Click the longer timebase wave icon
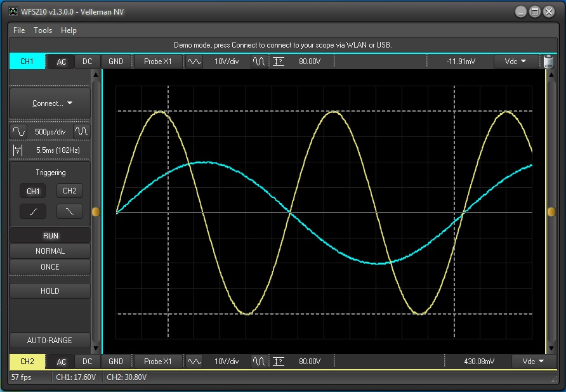 [18, 131]
